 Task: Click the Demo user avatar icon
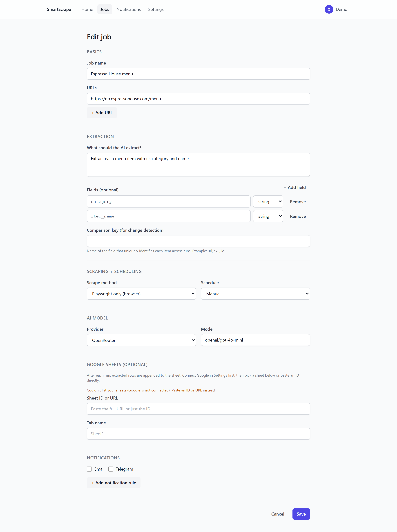[x=329, y=9]
